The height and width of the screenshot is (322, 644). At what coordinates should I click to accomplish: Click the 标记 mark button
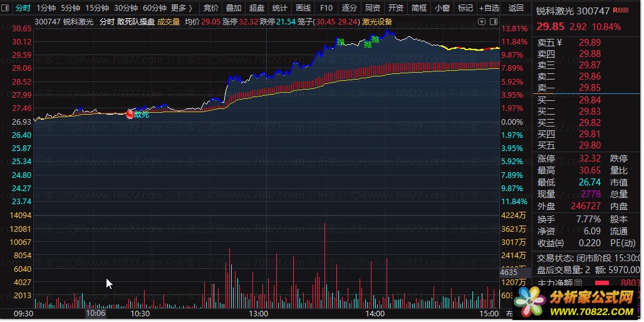(465, 8)
